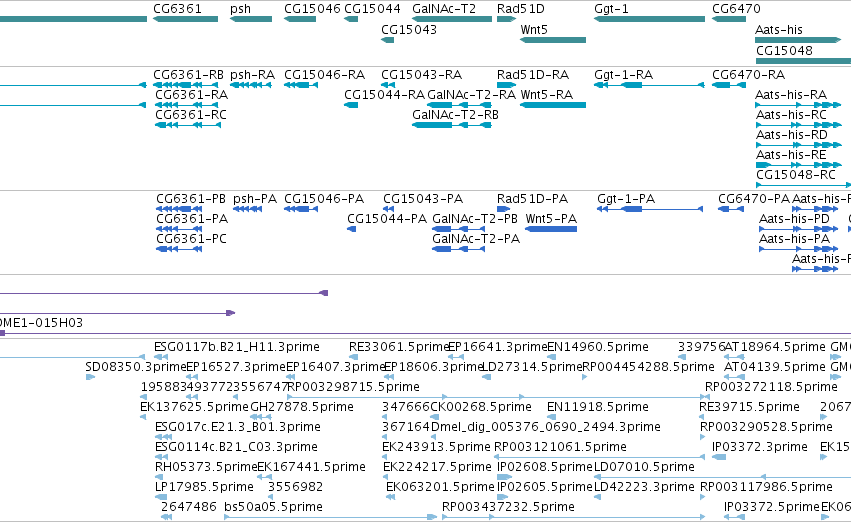Select the Ggt-1-RA transcript label

point(624,74)
